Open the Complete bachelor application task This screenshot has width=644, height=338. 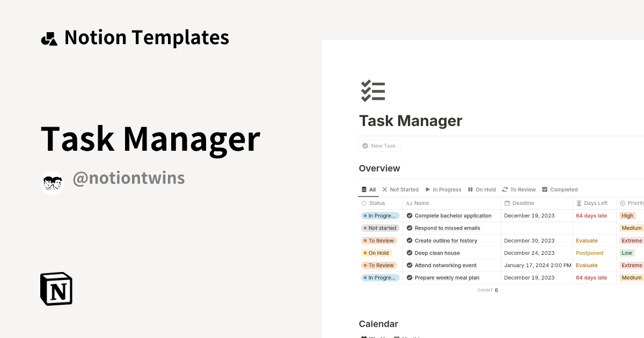[x=452, y=216]
